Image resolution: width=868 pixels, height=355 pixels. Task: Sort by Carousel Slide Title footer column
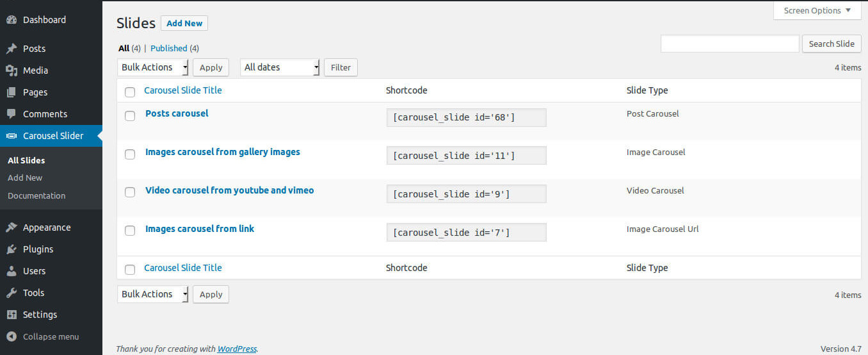(x=183, y=268)
